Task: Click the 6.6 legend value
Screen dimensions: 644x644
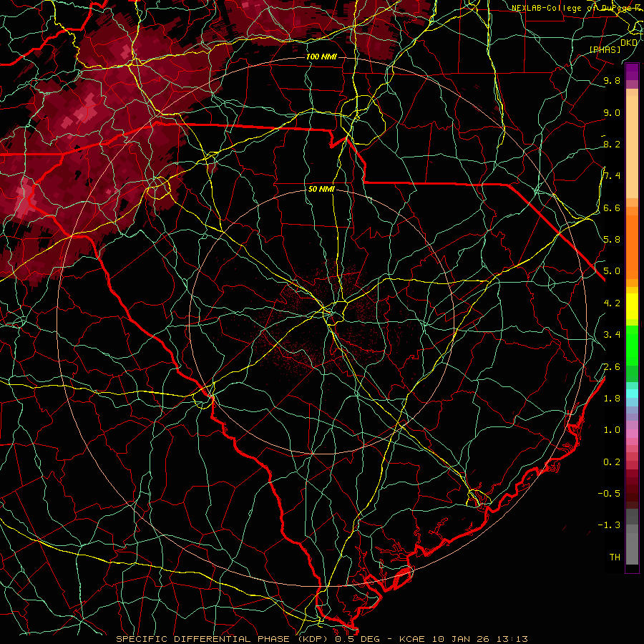Action: pyautogui.click(x=612, y=208)
